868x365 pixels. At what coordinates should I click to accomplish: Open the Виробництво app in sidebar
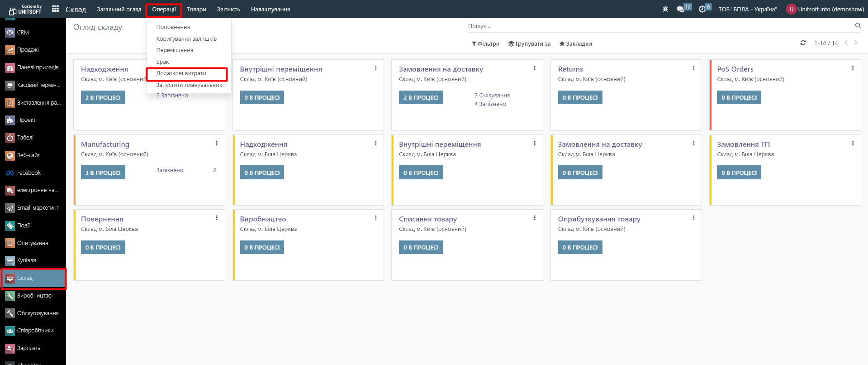tap(34, 296)
